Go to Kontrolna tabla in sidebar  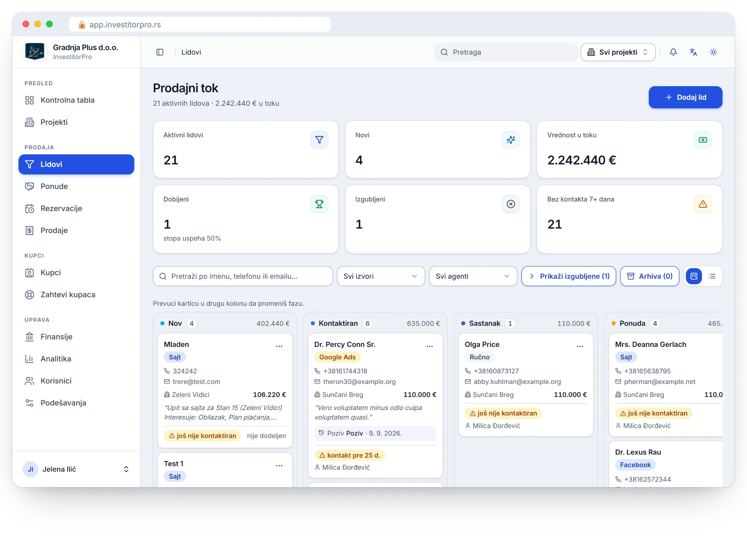coord(76,100)
